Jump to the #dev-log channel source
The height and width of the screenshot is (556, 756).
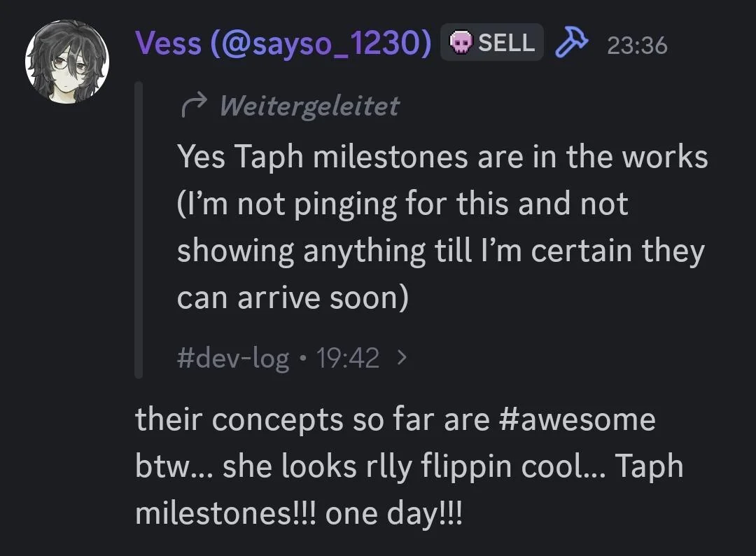[233, 359]
